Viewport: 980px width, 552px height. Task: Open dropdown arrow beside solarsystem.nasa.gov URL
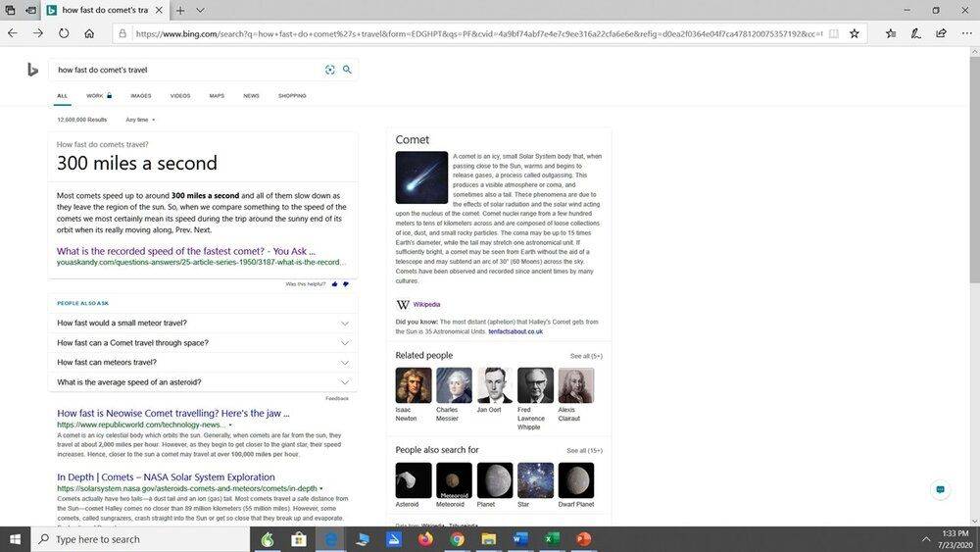pyautogui.click(x=321, y=489)
